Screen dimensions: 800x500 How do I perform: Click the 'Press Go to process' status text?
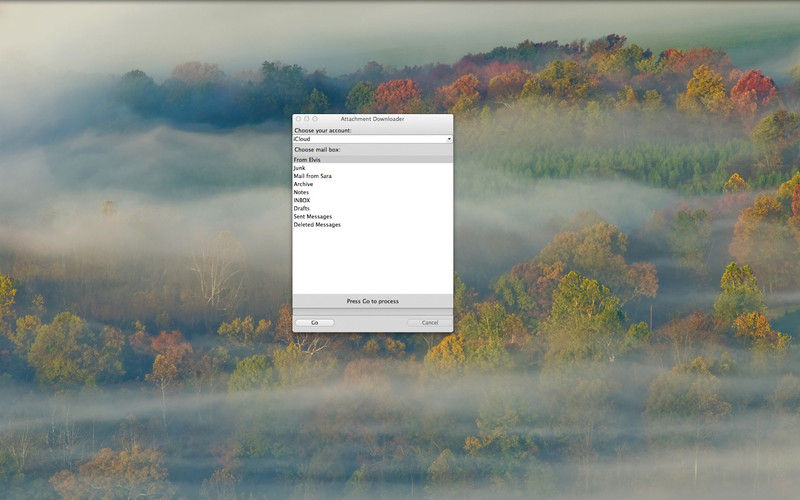372,301
